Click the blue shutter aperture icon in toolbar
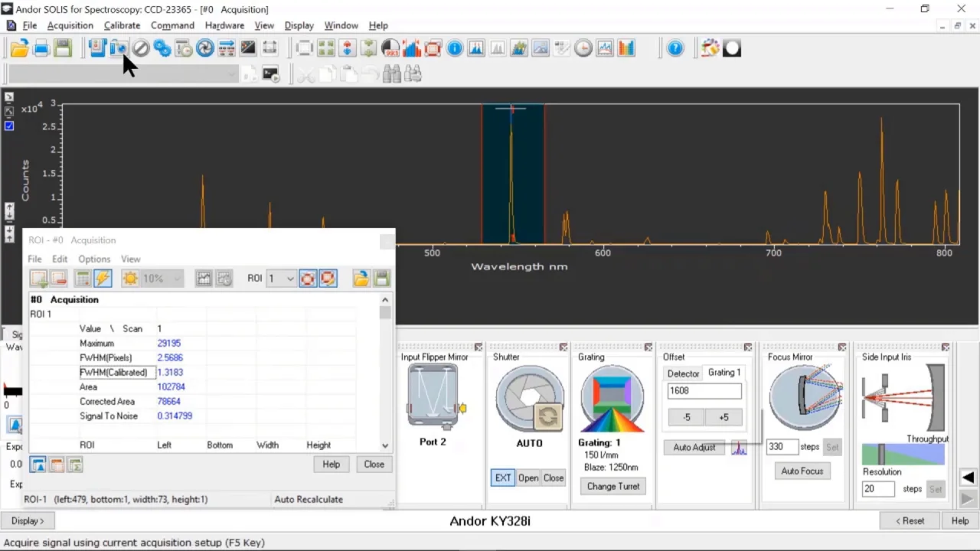 tap(205, 48)
